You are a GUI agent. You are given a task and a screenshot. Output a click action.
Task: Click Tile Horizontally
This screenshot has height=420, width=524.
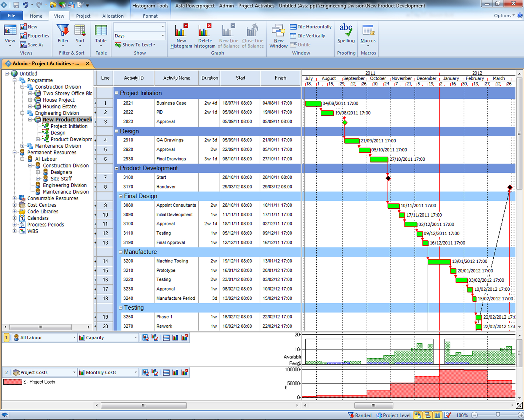point(311,27)
